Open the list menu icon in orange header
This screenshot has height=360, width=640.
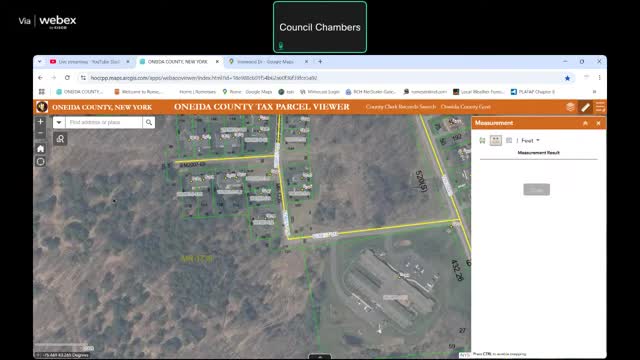600,107
